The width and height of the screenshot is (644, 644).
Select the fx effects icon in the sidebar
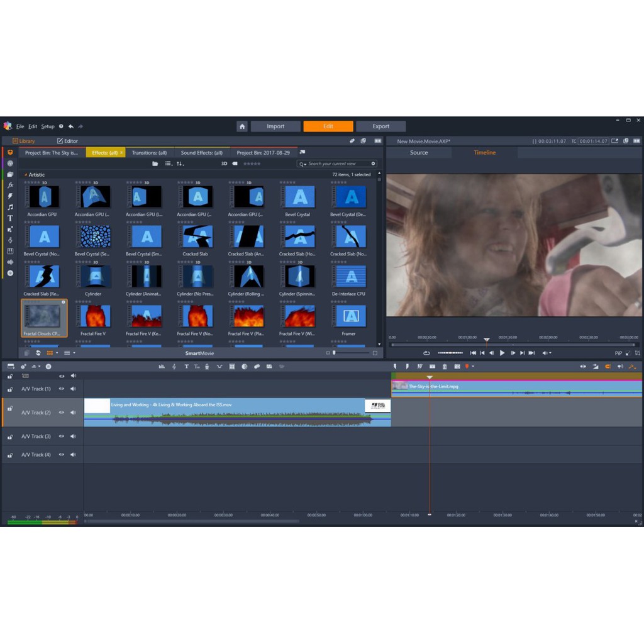click(10, 185)
